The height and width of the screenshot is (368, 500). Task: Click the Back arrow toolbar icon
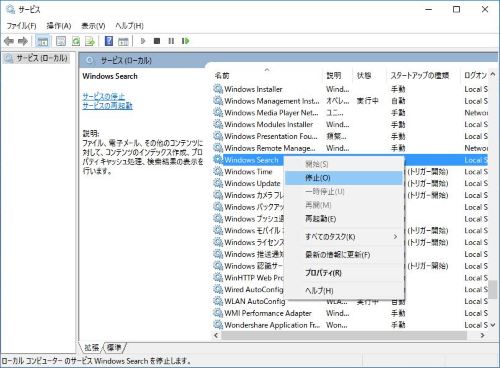coord(9,41)
